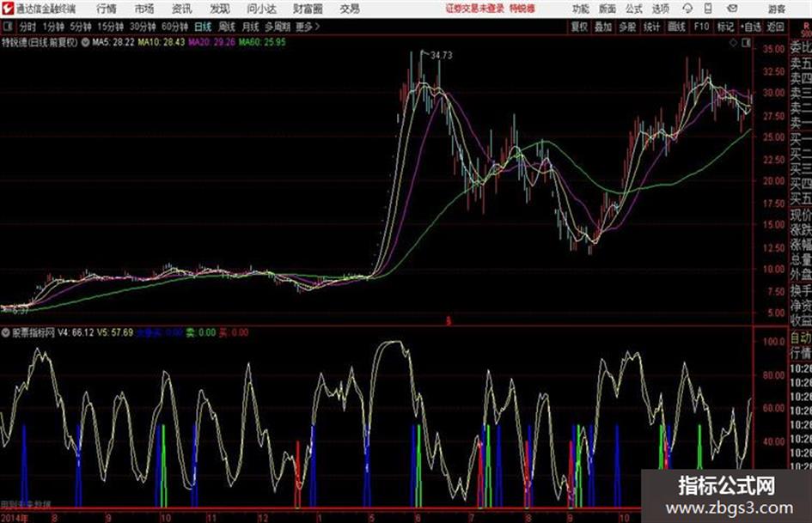Image resolution: width=812 pixels, height=523 pixels.
Task: Switch to the 月线 monthly tab
Action: point(251,27)
